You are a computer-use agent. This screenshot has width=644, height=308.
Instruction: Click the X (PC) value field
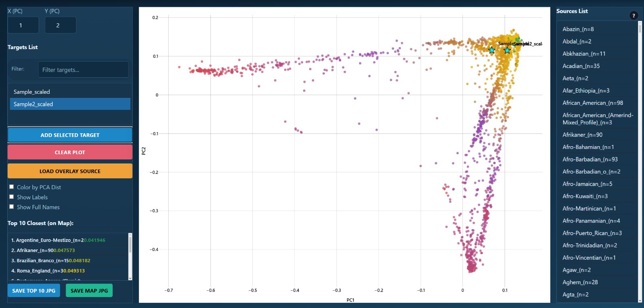coord(23,25)
